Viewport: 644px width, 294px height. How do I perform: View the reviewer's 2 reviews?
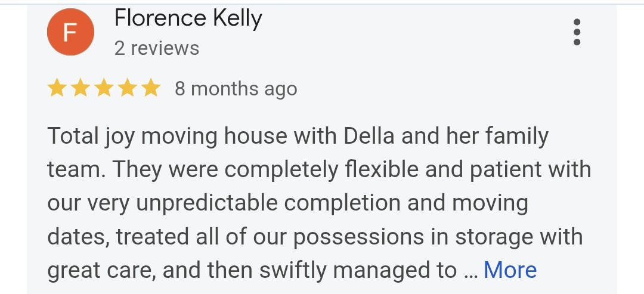[x=156, y=48]
